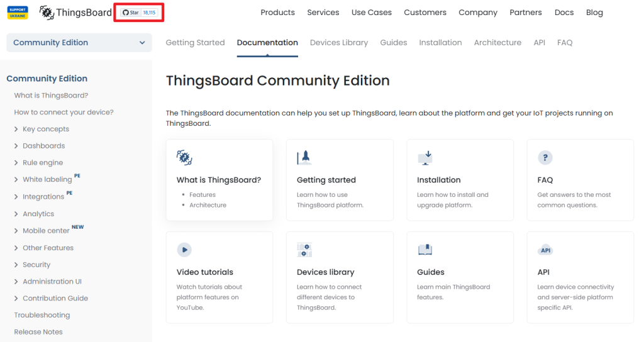Open How to connect your device? link
644x342 pixels.
(x=64, y=112)
